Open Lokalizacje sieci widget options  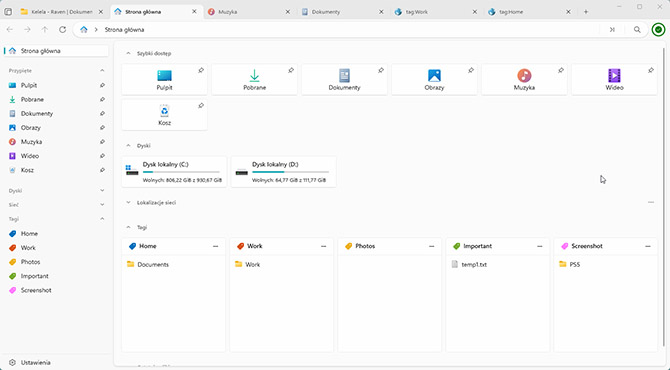point(651,202)
